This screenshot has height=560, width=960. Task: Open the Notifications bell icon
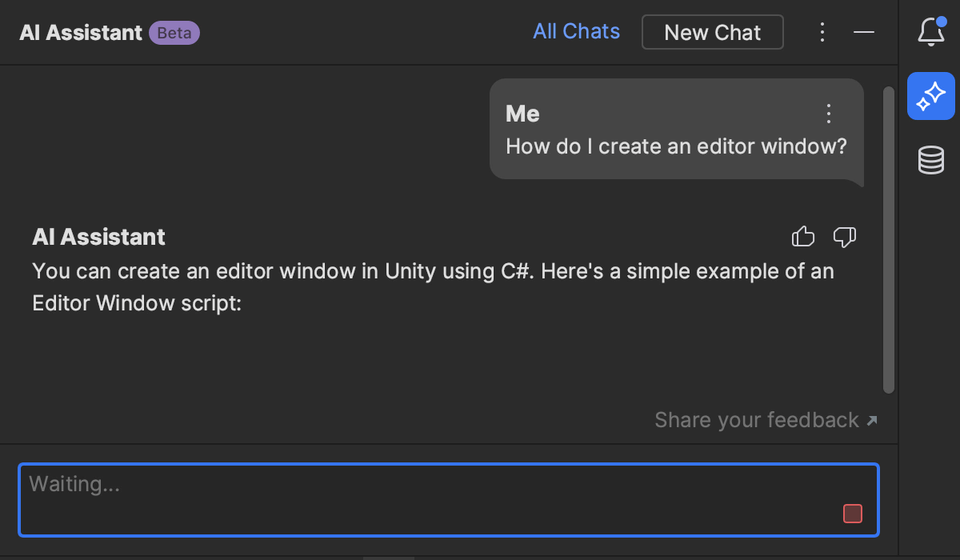coord(930,32)
